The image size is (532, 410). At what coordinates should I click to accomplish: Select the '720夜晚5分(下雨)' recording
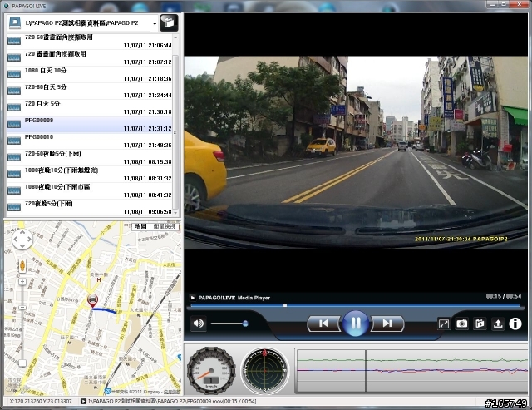91,207
